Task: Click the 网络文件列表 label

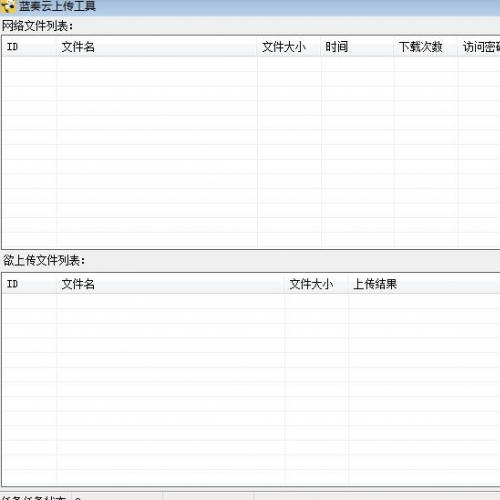Action: pos(37,26)
